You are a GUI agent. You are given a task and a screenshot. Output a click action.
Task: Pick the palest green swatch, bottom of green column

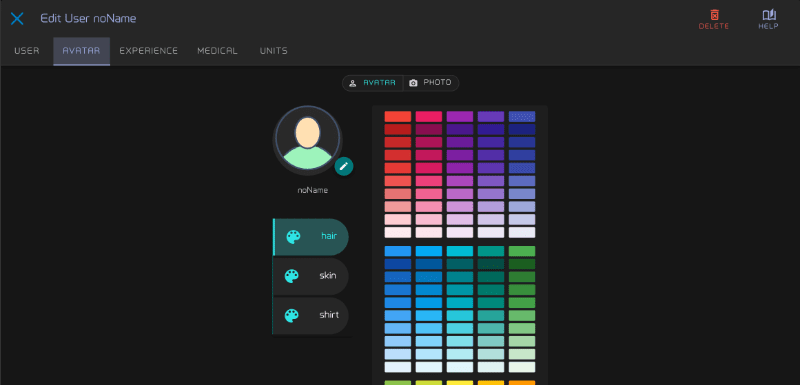click(522, 367)
